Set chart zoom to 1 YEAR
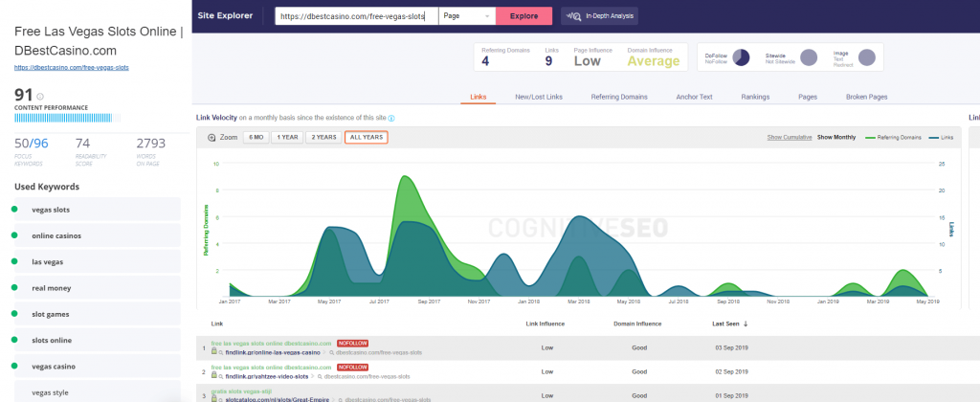 287,137
